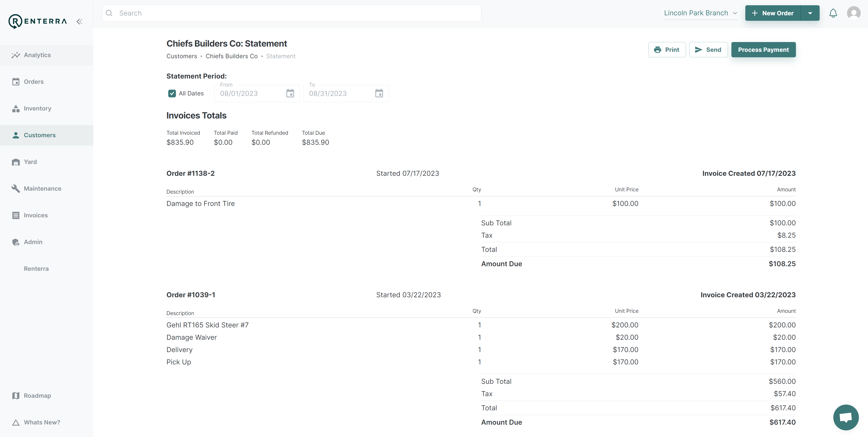Send the statement
The width and height of the screenshot is (868, 437).
(x=708, y=50)
